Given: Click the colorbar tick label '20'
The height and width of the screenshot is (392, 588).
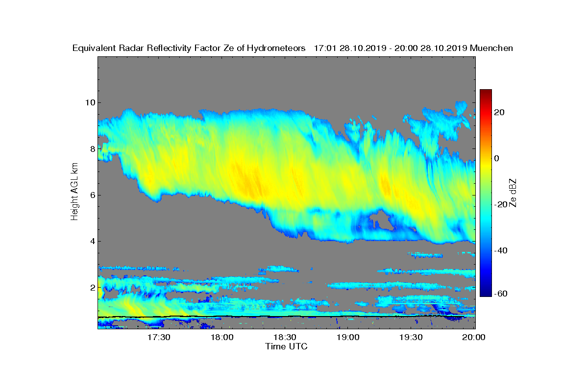Looking at the screenshot, I should [x=499, y=112].
